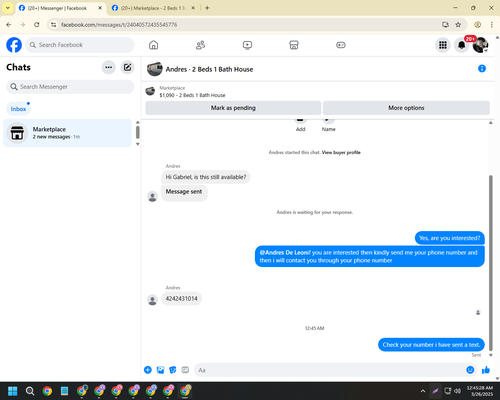Open the tab search dropdown arrow
This screenshot has width=500, height=400.
(8, 8)
